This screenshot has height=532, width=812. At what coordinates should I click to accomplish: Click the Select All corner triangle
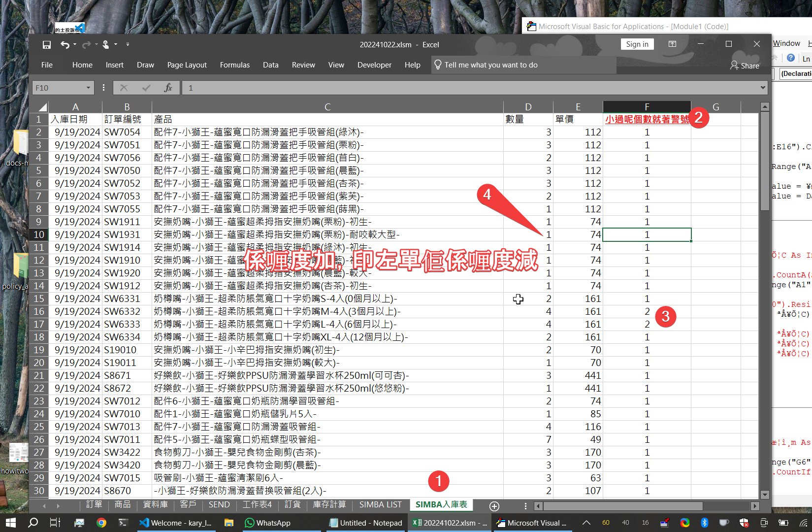(42, 107)
